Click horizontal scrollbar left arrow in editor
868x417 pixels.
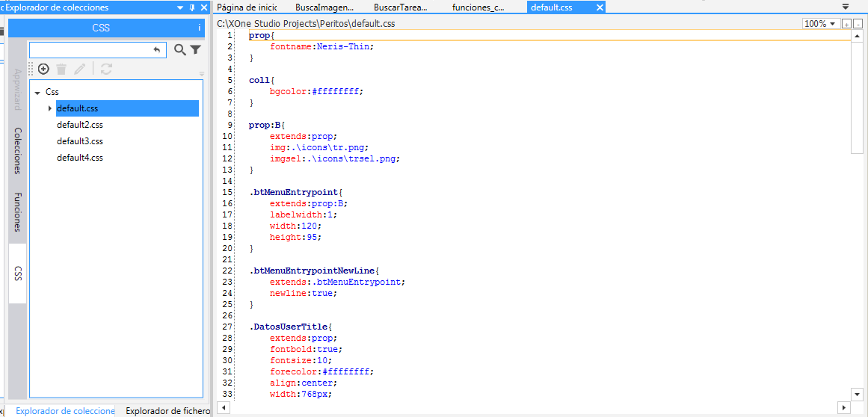223,407
